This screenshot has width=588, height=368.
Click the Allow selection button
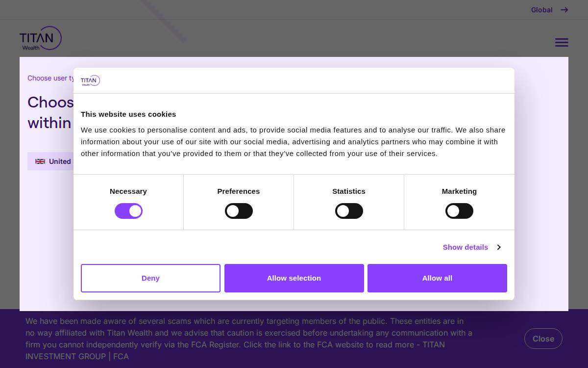click(x=294, y=278)
